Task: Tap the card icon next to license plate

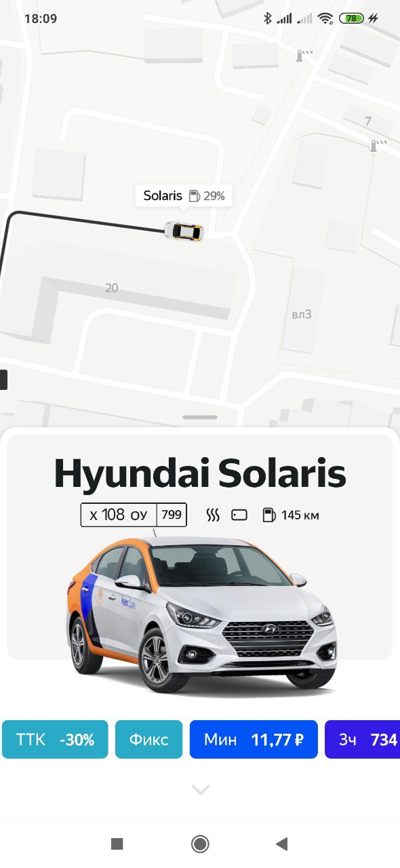Action: pos(239,515)
